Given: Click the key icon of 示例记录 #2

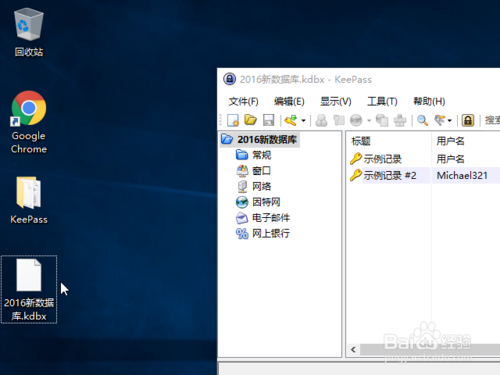Looking at the screenshot, I should click(356, 175).
